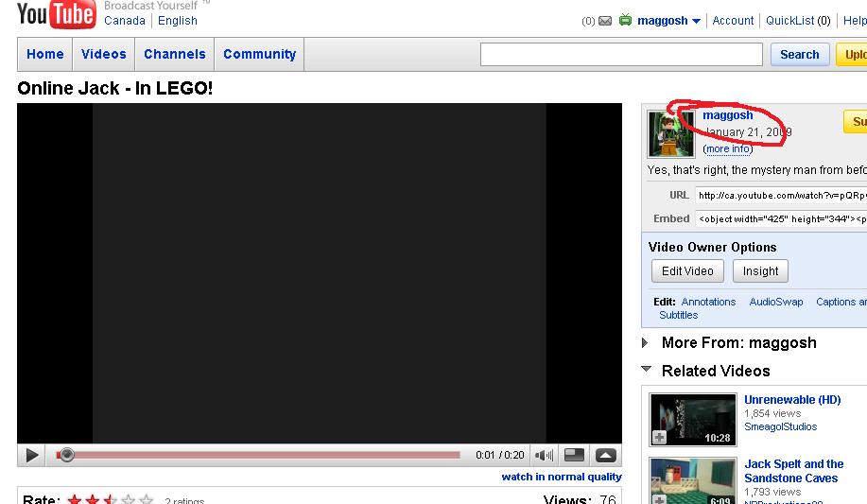The image size is (867, 504).
Task: Open the Insight button
Action: pyautogui.click(x=760, y=271)
